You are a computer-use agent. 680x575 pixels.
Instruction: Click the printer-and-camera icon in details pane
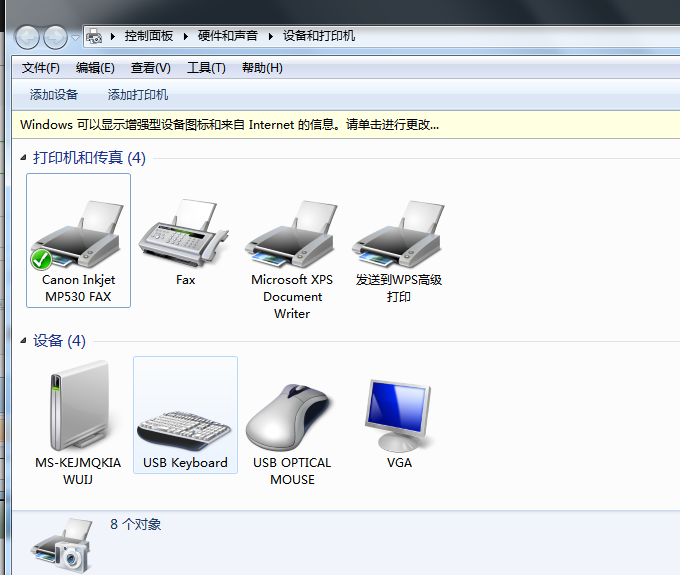click(x=62, y=546)
